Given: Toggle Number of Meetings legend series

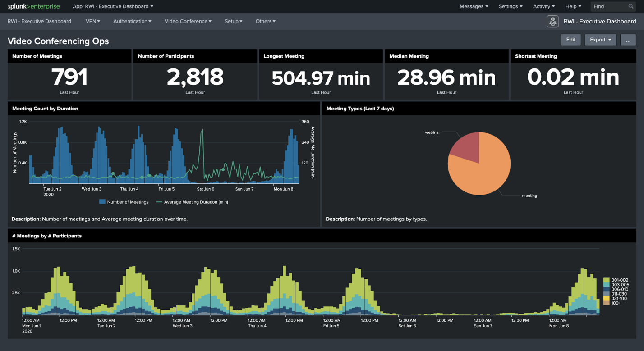Looking at the screenshot, I should [x=124, y=202].
